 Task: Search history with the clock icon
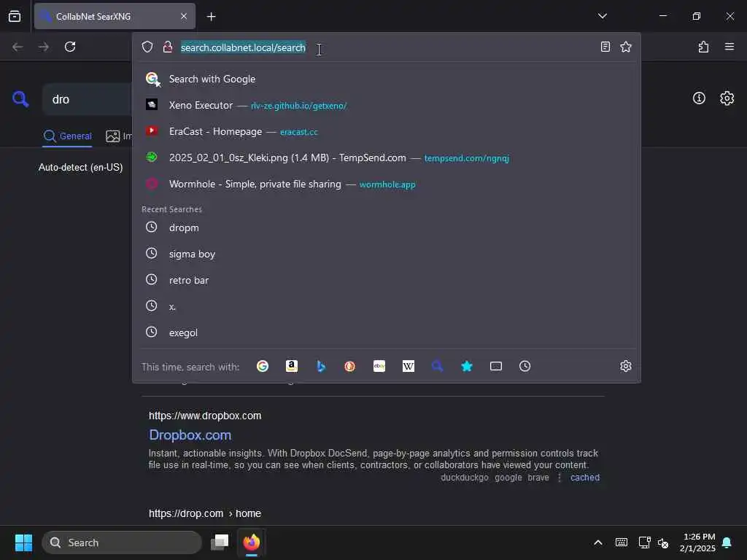(525, 366)
